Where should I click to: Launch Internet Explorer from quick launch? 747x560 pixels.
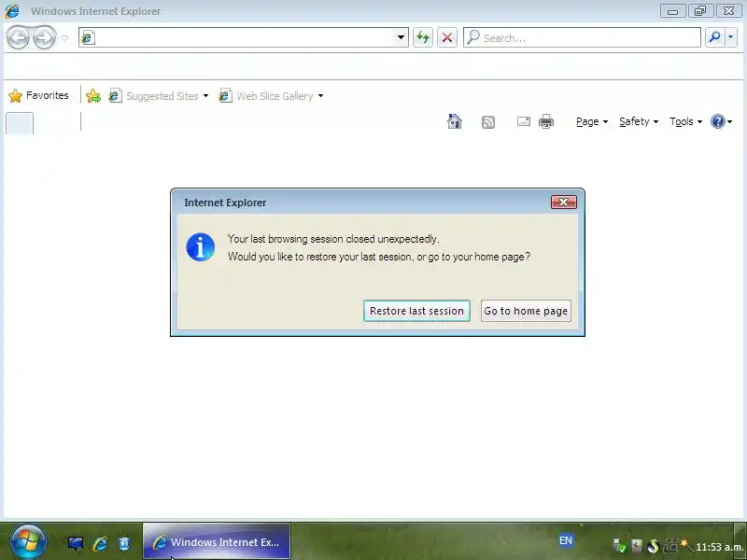click(100, 543)
